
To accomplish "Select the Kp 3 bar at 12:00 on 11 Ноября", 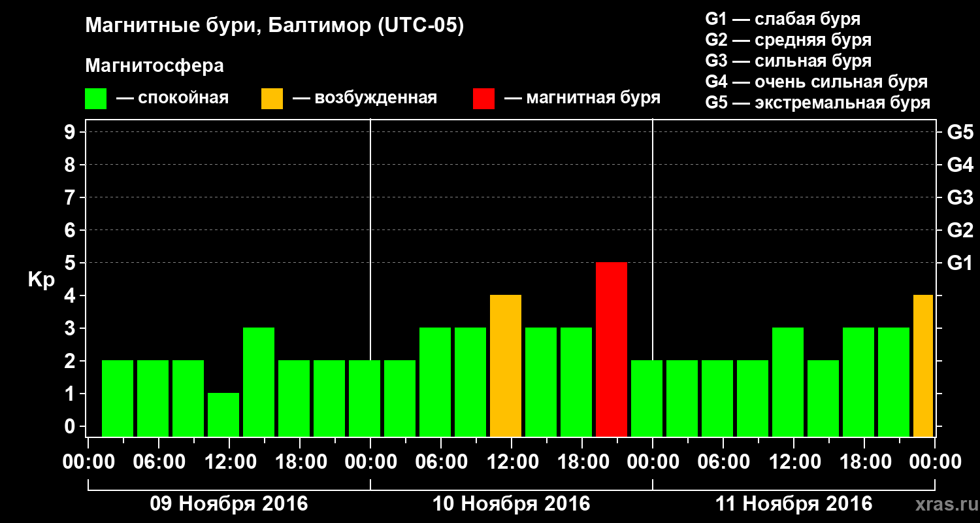I will (788, 382).
